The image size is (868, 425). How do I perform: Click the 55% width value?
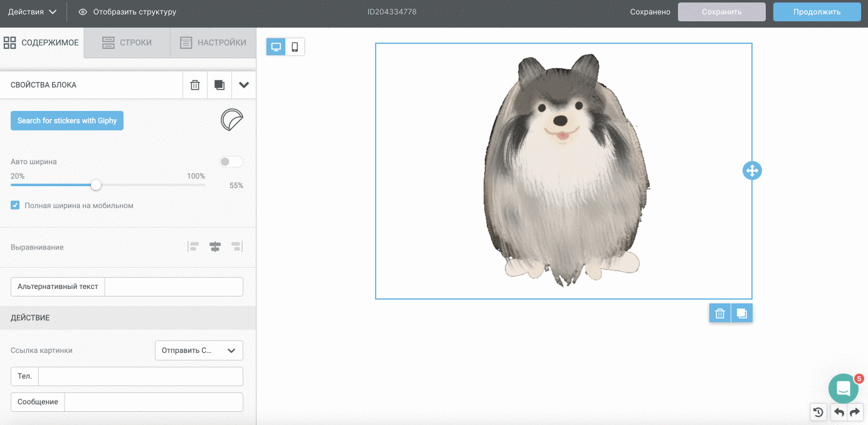(x=236, y=186)
